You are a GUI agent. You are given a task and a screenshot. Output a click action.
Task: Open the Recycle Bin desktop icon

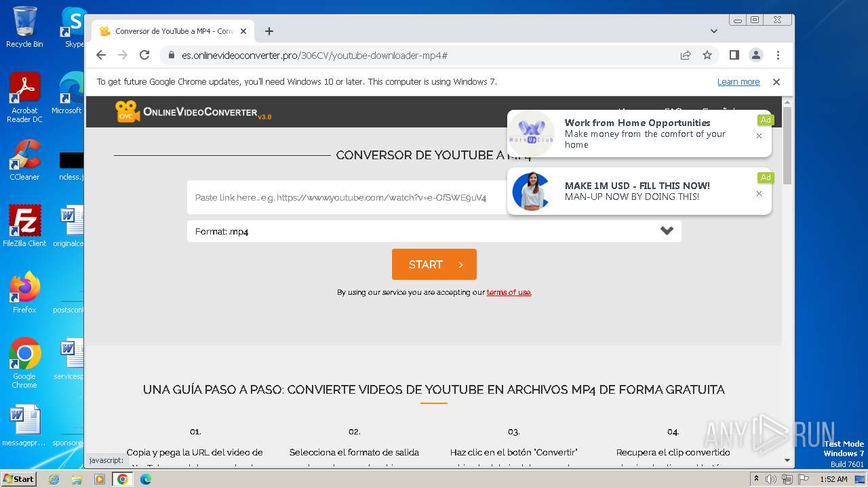(24, 27)
